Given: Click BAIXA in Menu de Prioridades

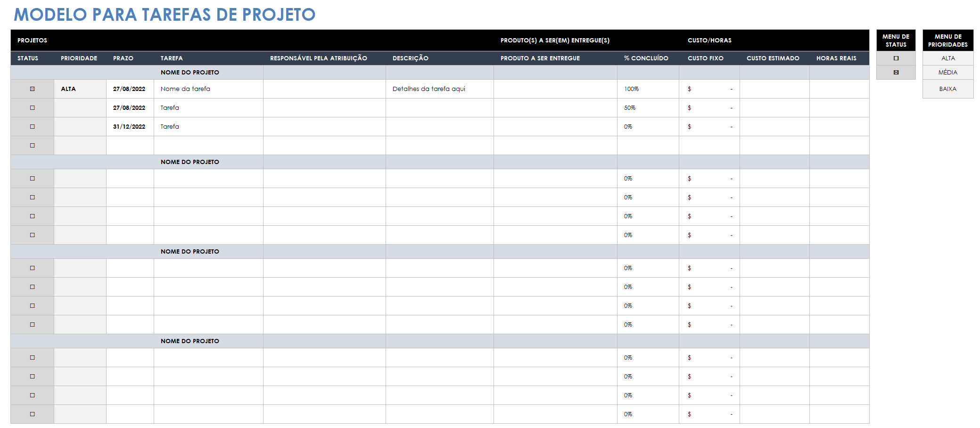Looking at the screenshot, I should [948, 89].
